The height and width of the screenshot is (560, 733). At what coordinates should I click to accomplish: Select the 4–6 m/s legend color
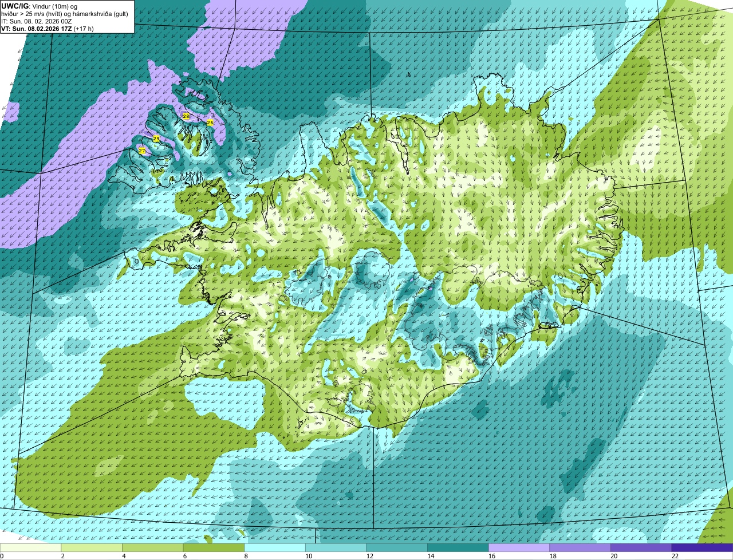[153, 547]
